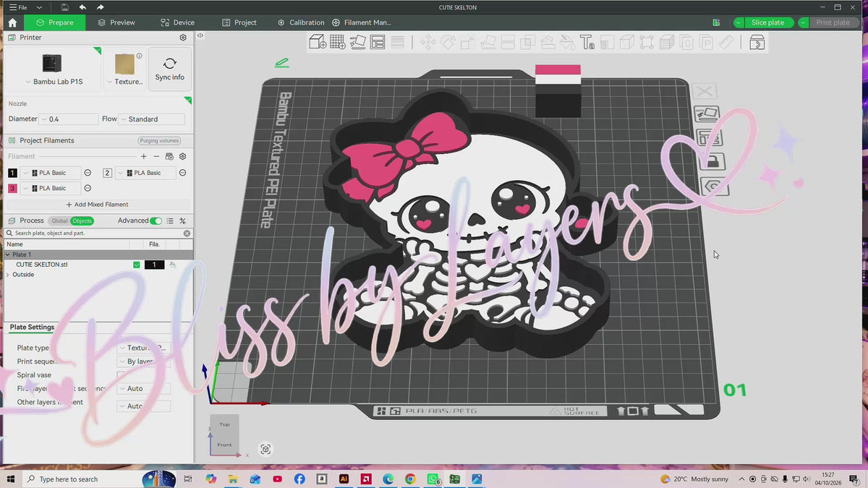Image resolution: width=868 pixels, height=488 pixels.
Task: Open the Home screen icon
Action: coord(12,22)
